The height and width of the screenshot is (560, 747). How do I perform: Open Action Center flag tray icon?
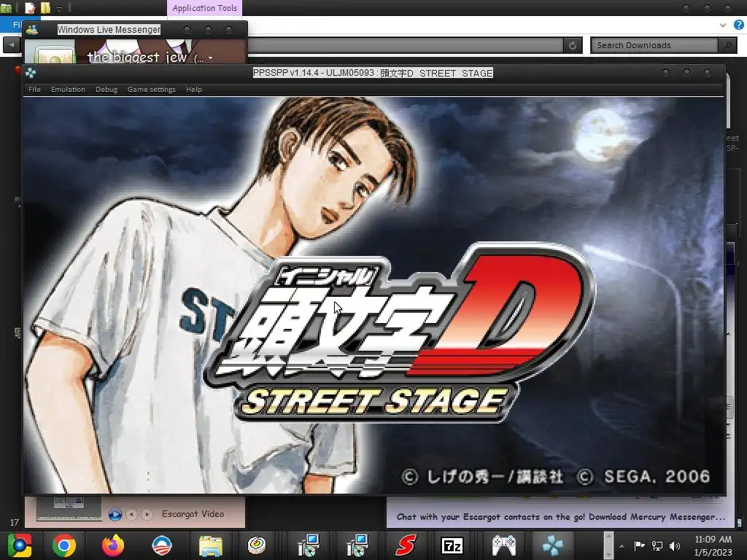coord(639,545)
